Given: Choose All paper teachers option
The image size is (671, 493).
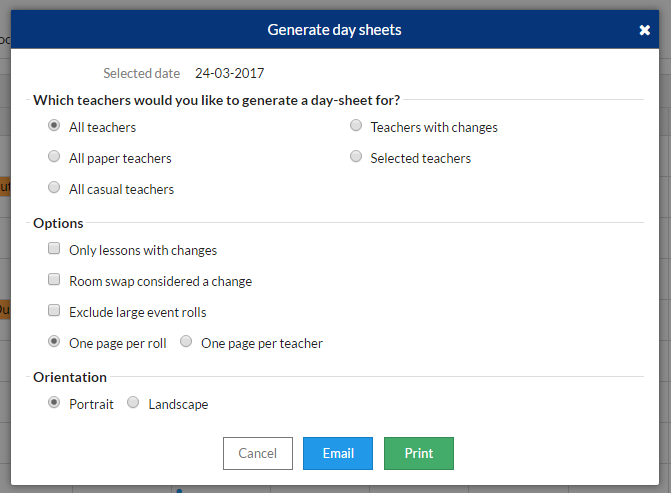Looking at the screenshot, I should (x=54, y=157).
